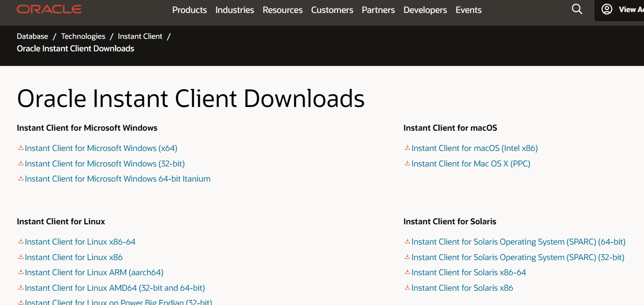Go to Database breadcrumb
This screenshot has height=305, width=644.
32,36
